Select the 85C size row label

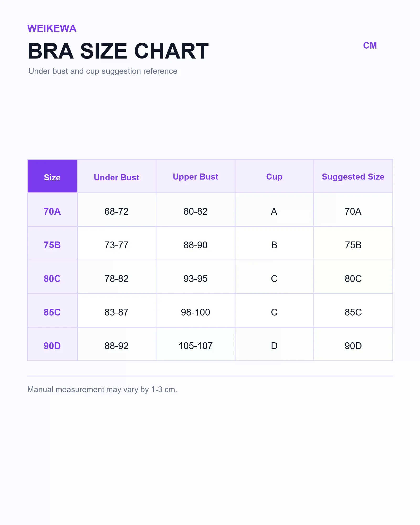tap(52, 311)
